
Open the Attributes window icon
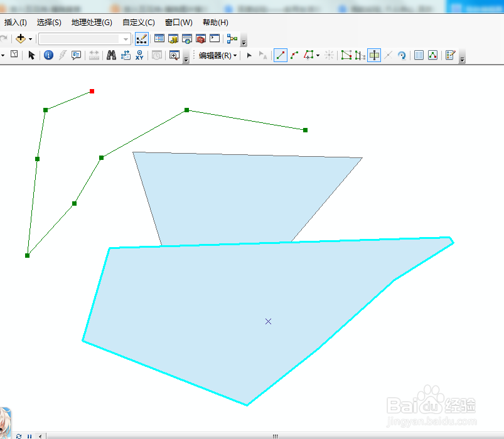[x=419, y=55]
